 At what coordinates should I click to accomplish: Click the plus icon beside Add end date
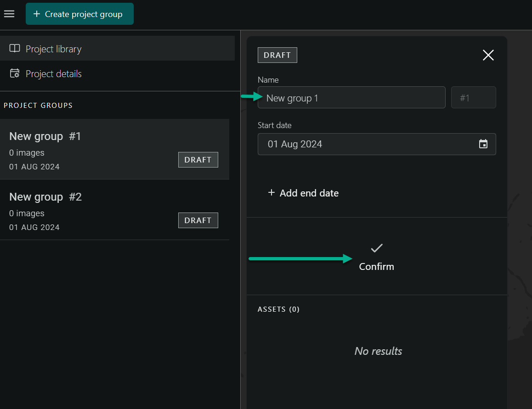coord(271,193)
